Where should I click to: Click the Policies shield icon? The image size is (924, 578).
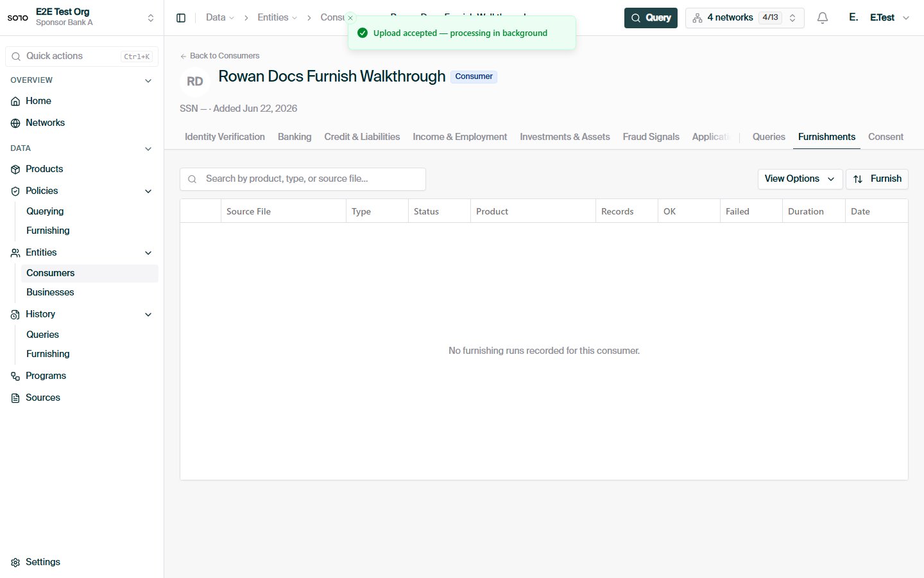tap(15, 191)
